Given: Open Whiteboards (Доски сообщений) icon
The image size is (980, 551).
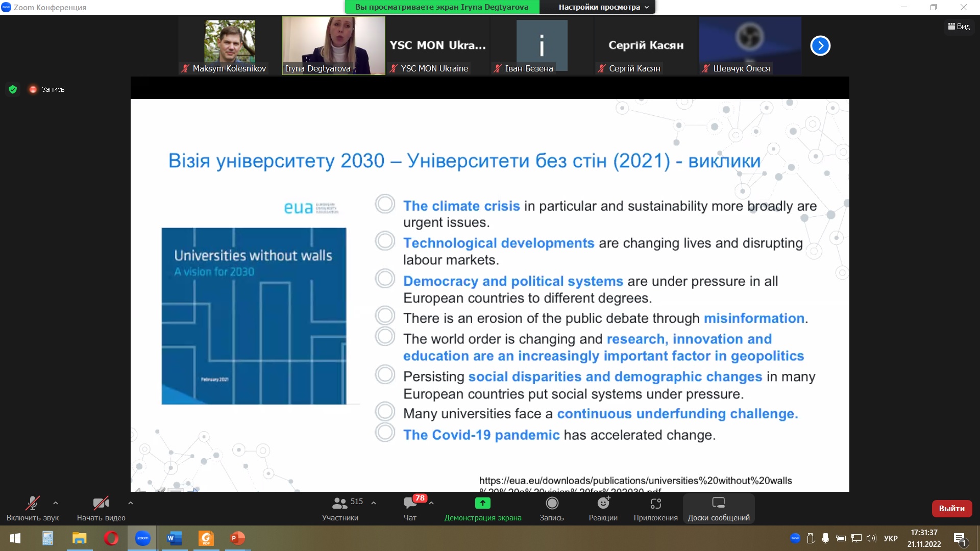Looking at the screenshot, I should click(718, 504).
